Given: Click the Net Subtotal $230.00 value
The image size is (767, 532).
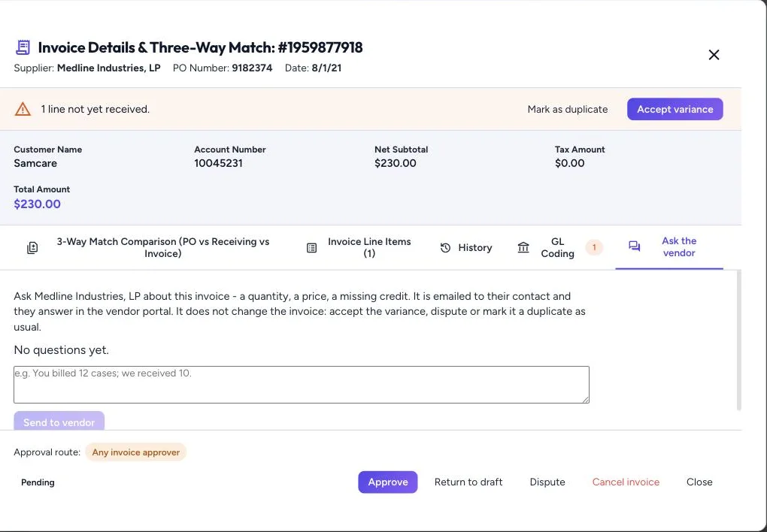Looking at the screenshot, I should pos(396,163).
